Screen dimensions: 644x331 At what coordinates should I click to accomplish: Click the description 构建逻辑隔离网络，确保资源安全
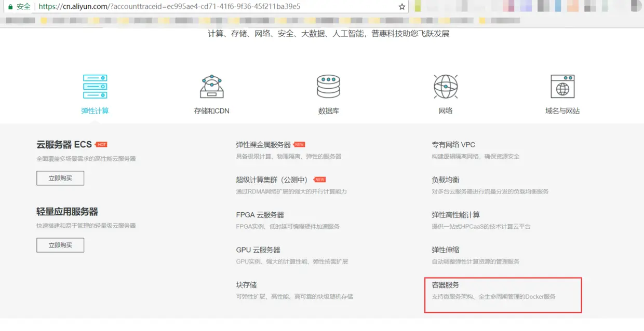[x=476, y=156]
